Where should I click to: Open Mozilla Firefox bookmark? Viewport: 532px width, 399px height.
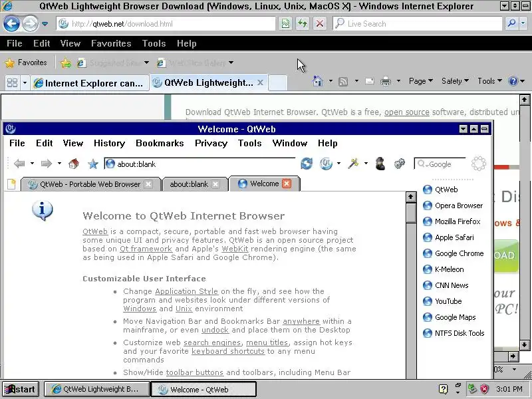pos(452,221)
